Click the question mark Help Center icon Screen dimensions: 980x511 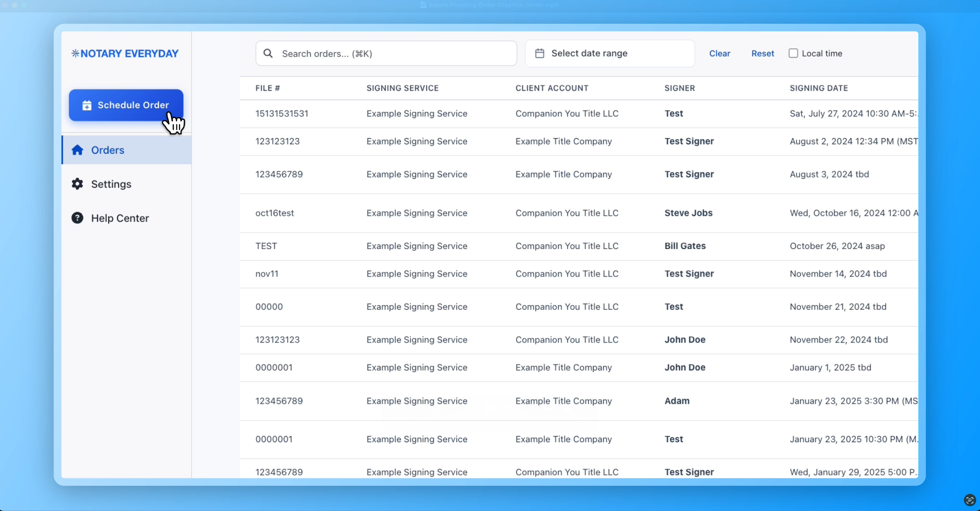click(x=77, y=218)
